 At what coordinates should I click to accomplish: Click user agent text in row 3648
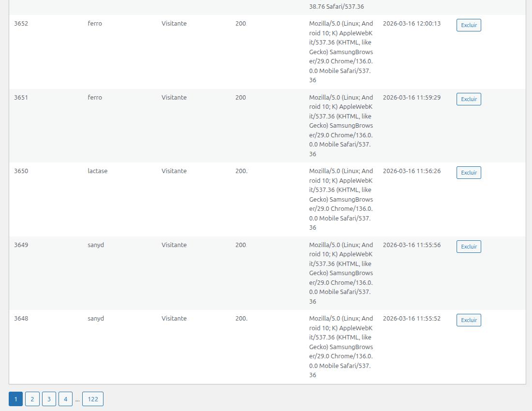pyautogui.click(x=341, y=346)
